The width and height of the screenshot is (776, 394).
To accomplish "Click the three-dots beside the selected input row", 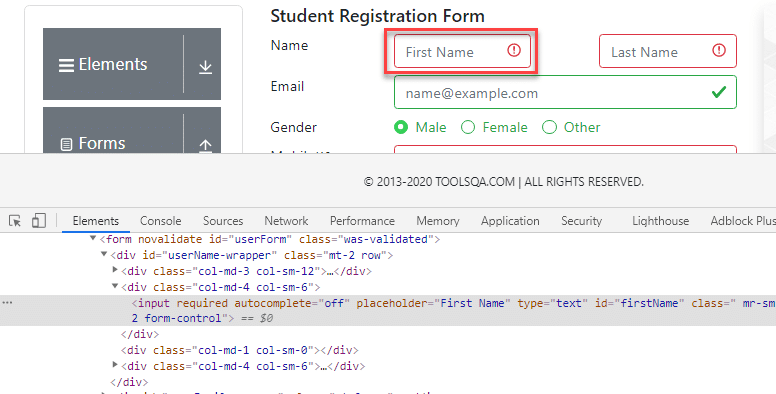I will [7, 302].
